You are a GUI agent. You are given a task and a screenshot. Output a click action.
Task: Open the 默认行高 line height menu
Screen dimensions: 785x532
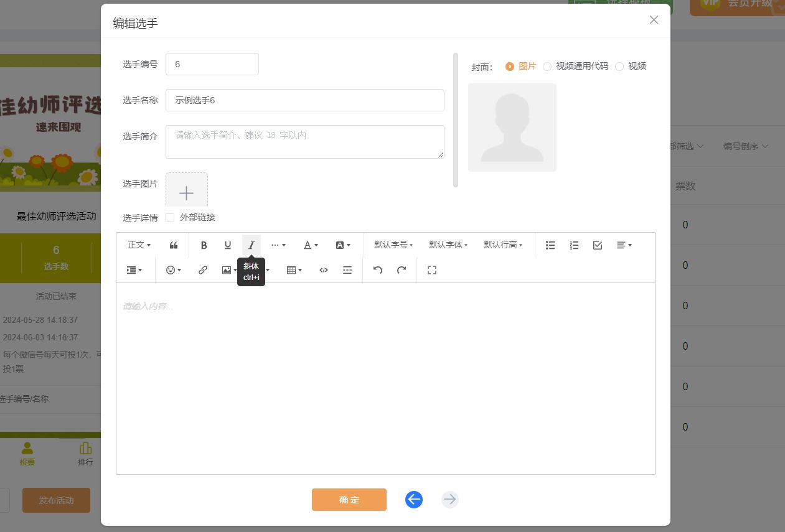click(503, 245)
